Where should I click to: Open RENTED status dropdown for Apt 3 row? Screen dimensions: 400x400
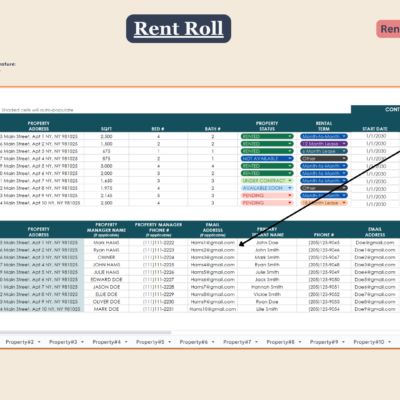pos(267,151)
